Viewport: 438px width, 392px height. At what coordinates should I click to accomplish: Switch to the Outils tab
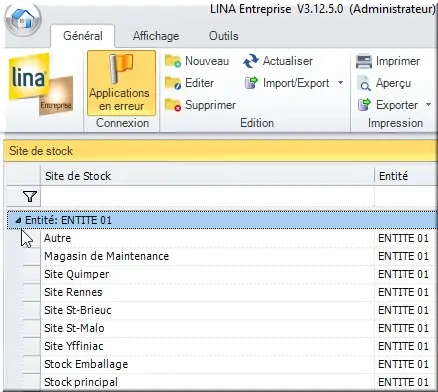(223, 36)
